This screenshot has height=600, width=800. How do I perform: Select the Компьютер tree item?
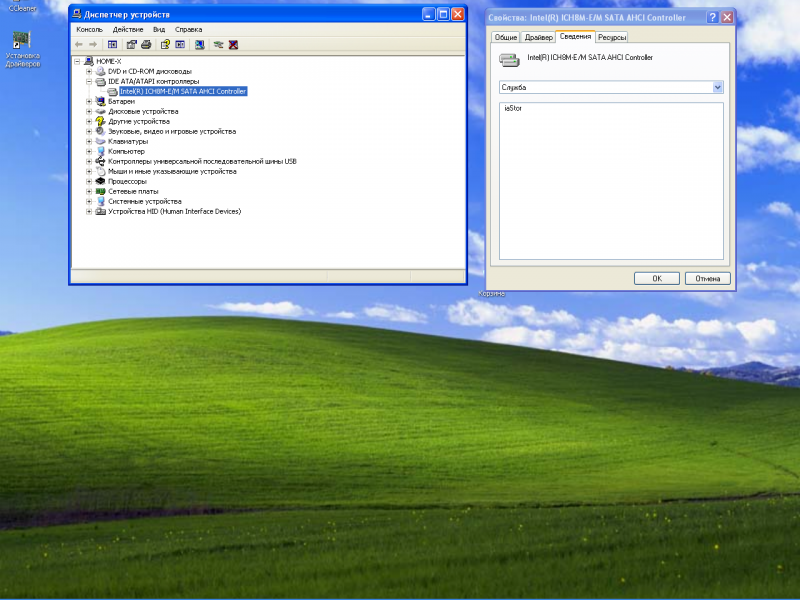(x=127, y=152)
